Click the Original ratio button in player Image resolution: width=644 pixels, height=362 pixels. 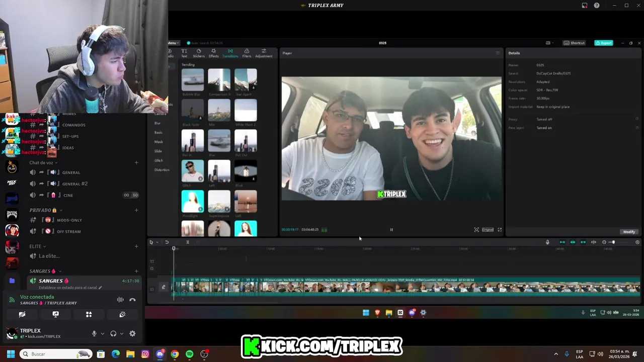pyautogui.click(x=488, y=230)
